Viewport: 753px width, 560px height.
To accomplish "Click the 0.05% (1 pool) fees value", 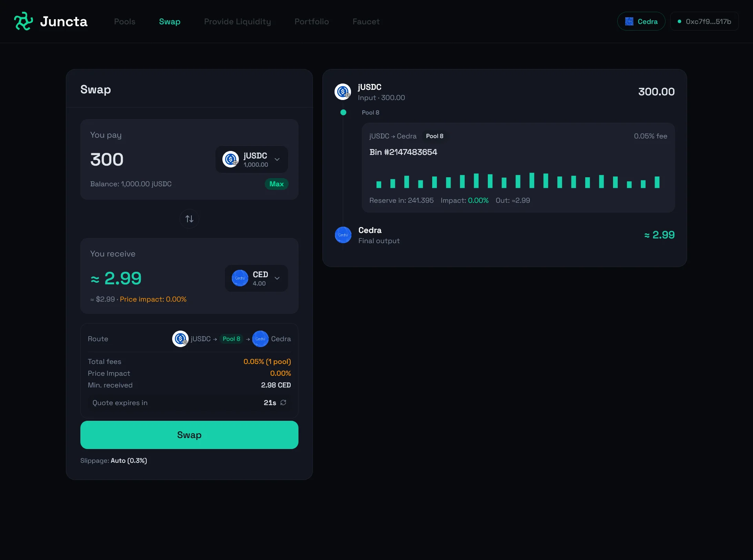I will (x=267, y=362).
